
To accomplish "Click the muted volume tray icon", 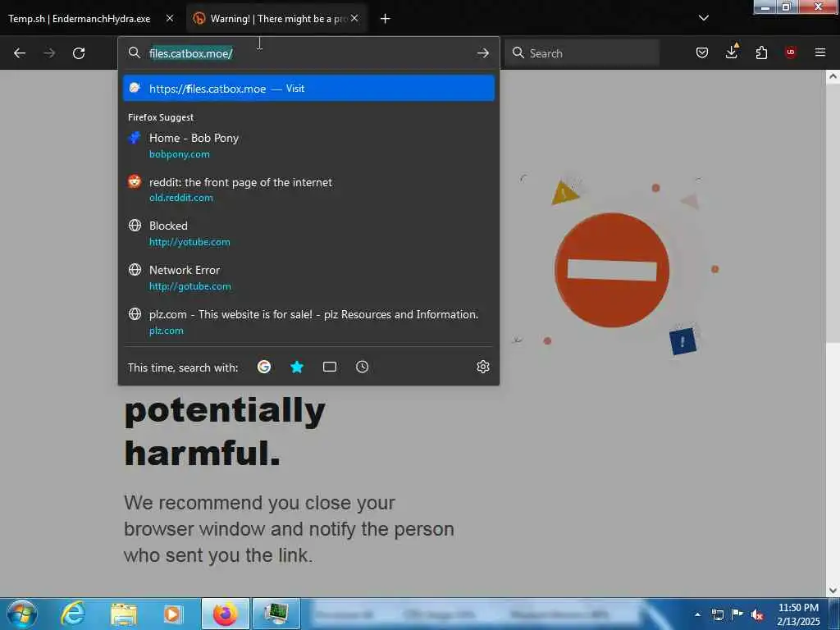I will click(757, 614).
